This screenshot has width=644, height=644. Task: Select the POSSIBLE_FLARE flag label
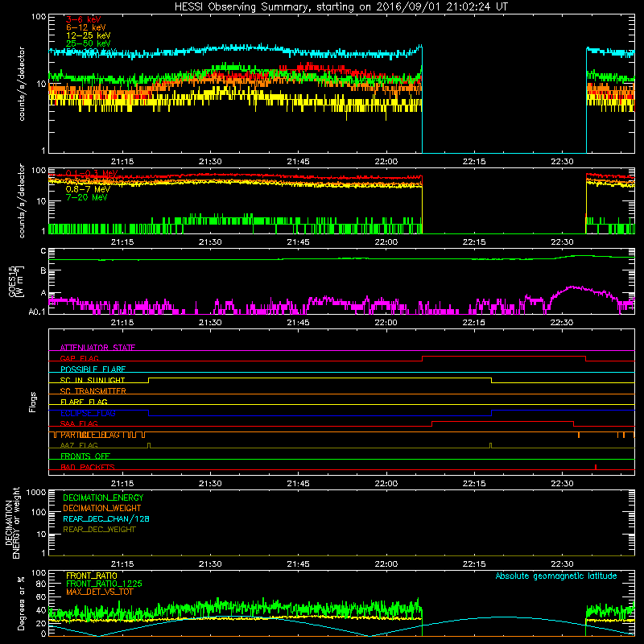93,369
